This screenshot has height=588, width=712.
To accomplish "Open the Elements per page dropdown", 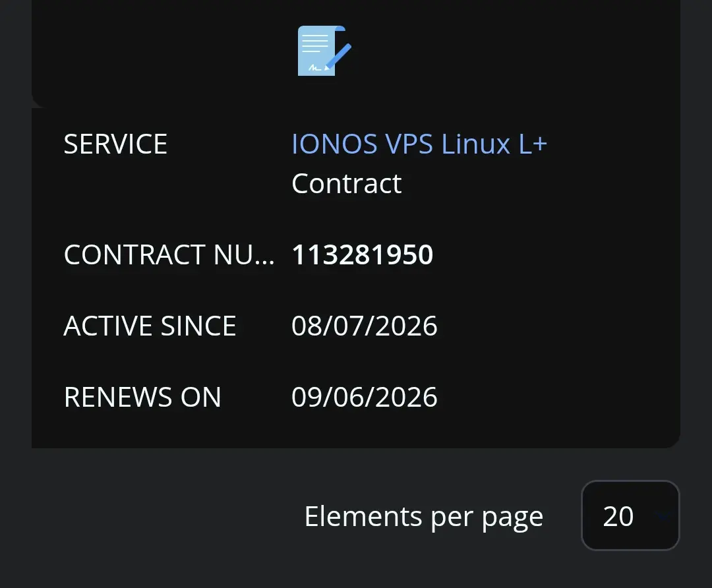I will [630, 515].
